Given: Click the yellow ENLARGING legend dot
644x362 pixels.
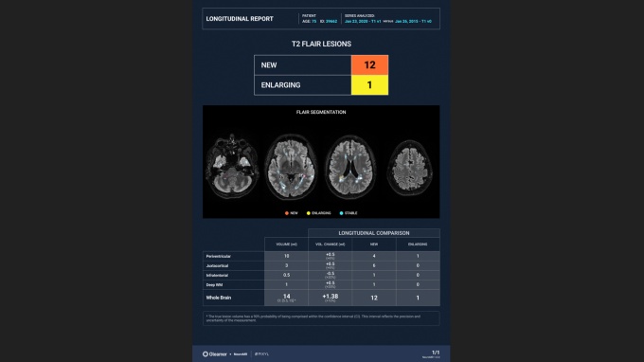Looking at the screenshot, I should [309, 213].
